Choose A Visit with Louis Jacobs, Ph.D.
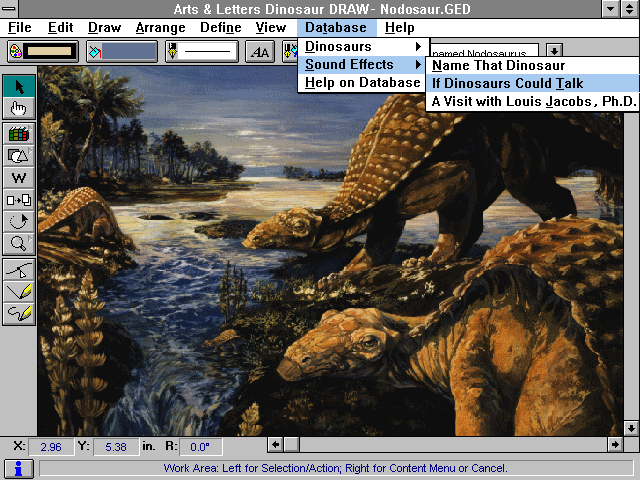Viewport: 640px width, 480px height. pyautogui.click(x=532, y=101)
